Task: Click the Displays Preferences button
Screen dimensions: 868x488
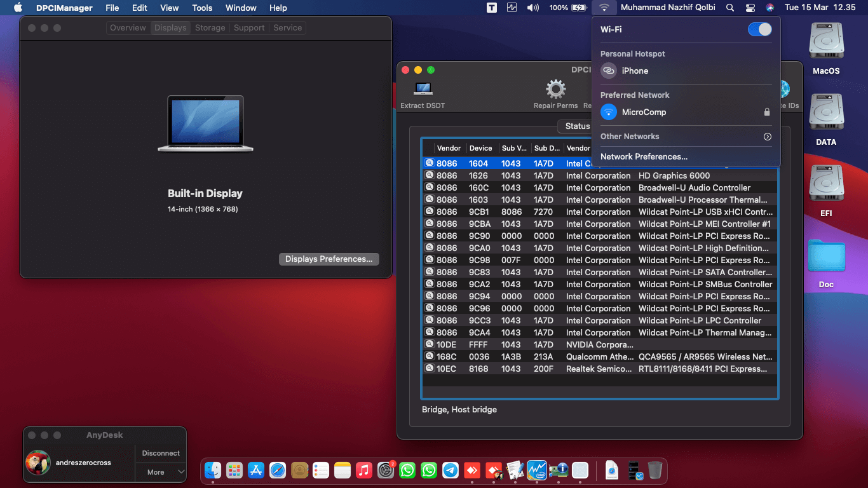Action: [329, 259]
